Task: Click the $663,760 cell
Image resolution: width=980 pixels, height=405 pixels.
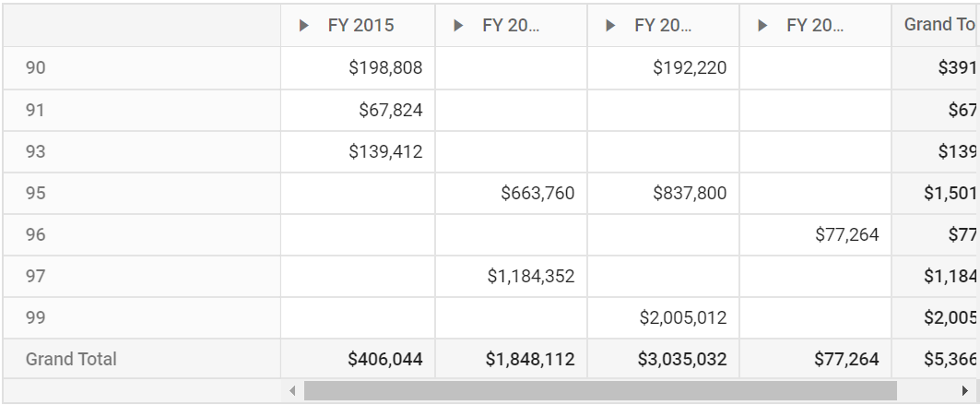Action: [x=512, y=193]
